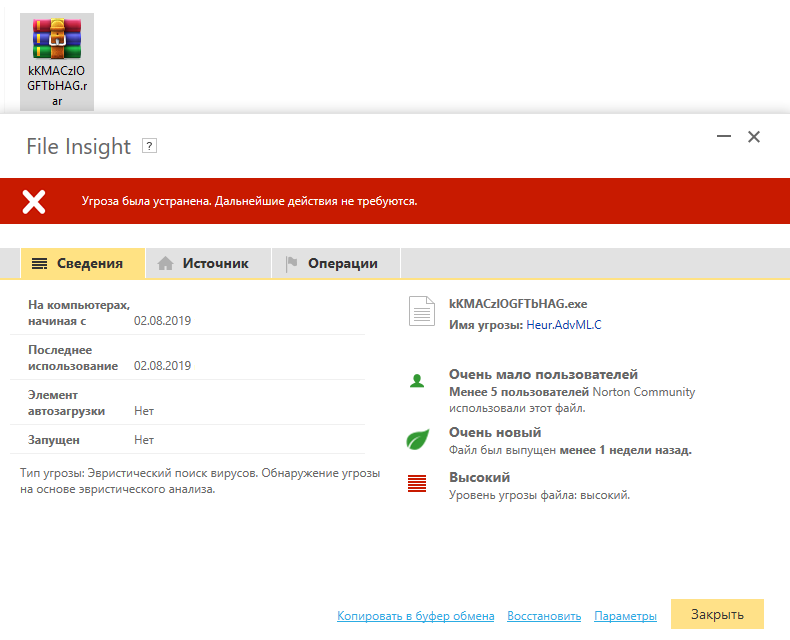Image resolution: width=790 pixels, height=640 pixels.
Task: Click the 'Файл был выпущен менее 1 недели назад' text
Action: 570,450
